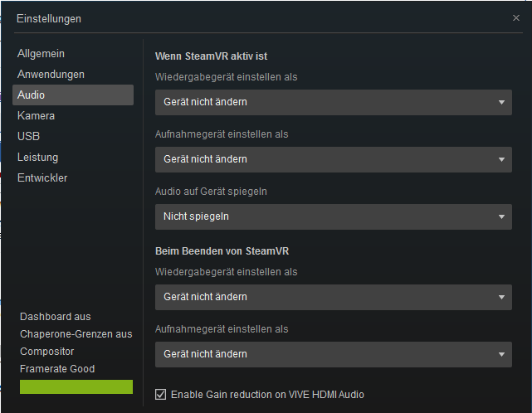Image resolution: width=532 pixels, height=413 pixels.
Task: Click the arrow icon on Nicht spiegeln dropdown
Action: tap(501, 217)
